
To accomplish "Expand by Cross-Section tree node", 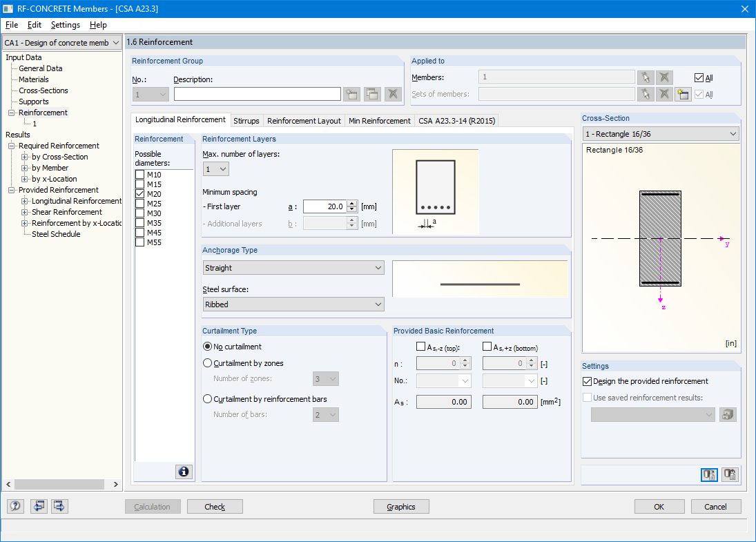I will coord(25,157).
